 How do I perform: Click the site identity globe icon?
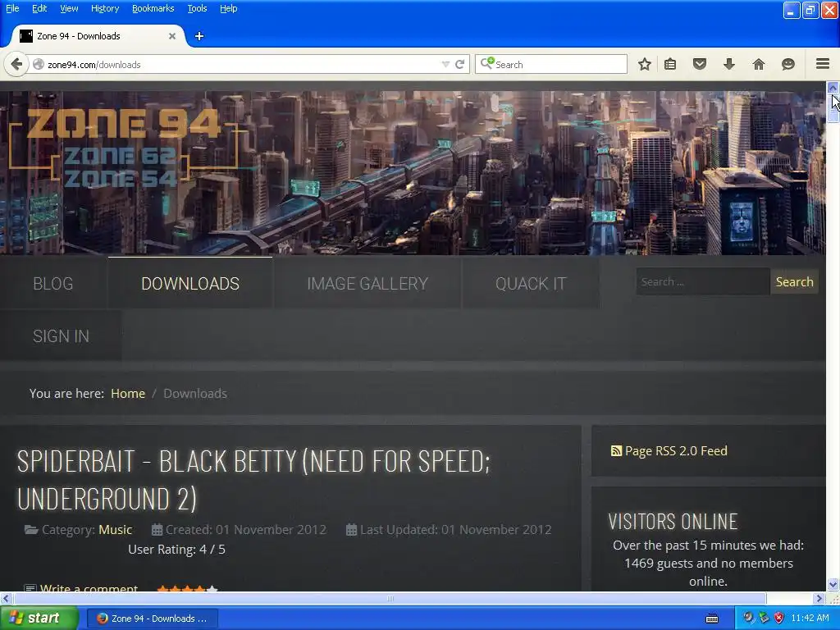(39, 64)
